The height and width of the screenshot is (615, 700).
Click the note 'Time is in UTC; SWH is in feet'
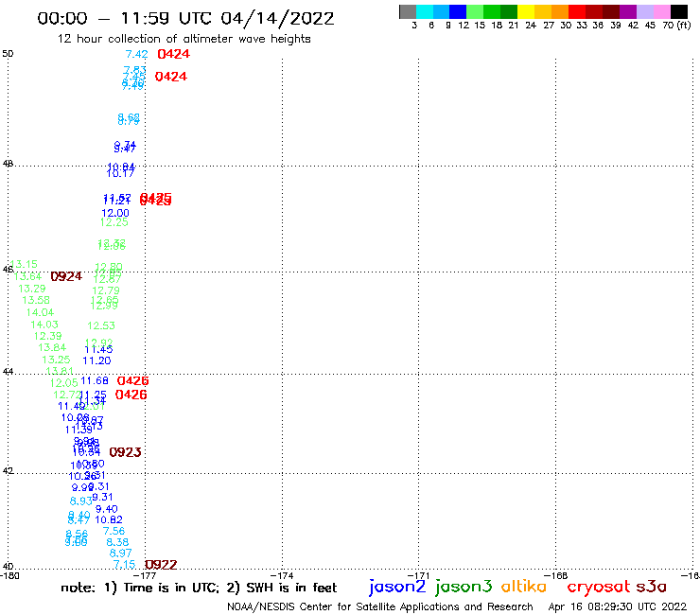tap(199, 588)
